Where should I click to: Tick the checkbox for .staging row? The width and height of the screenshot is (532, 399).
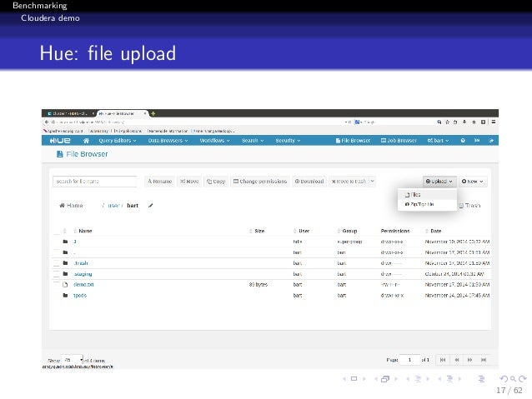tap(57, 274)
